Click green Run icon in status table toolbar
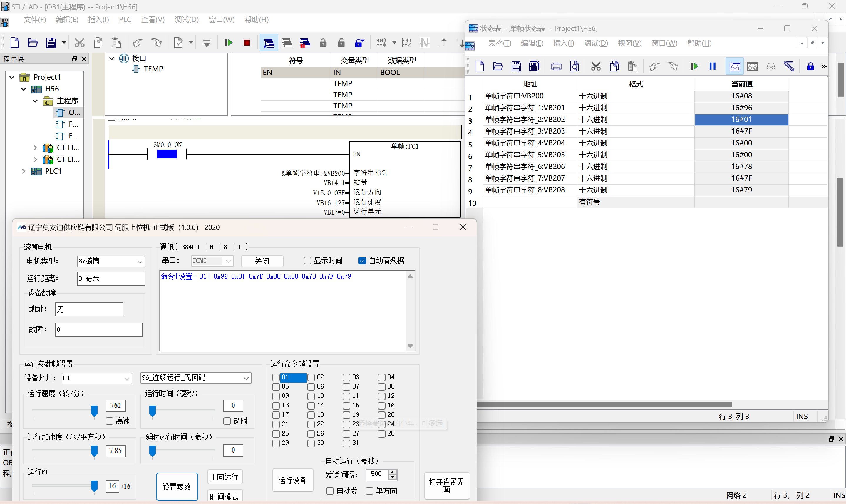 (694, 66)
